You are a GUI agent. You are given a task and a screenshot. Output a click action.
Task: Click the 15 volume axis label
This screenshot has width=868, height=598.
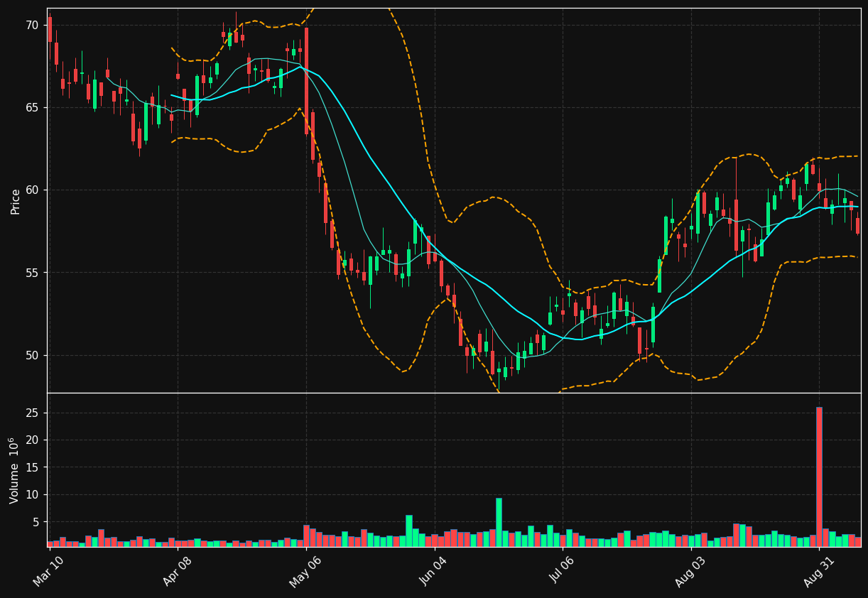32,467
